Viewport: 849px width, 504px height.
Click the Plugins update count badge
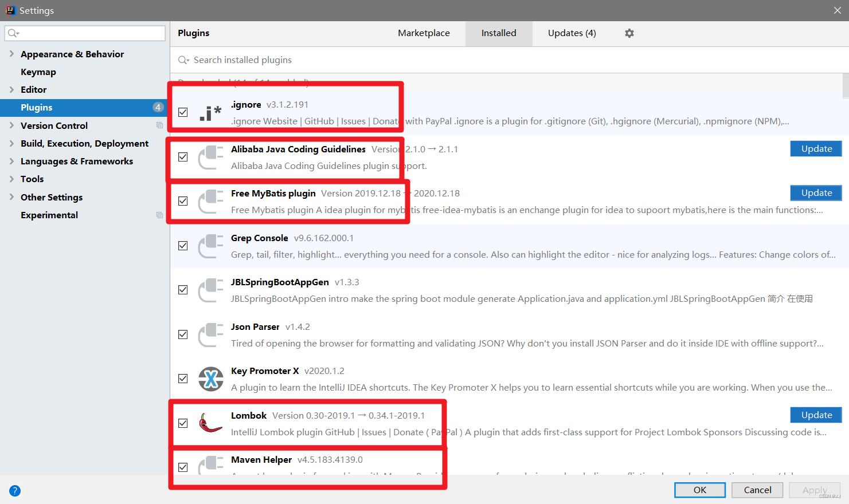point(158,107)
